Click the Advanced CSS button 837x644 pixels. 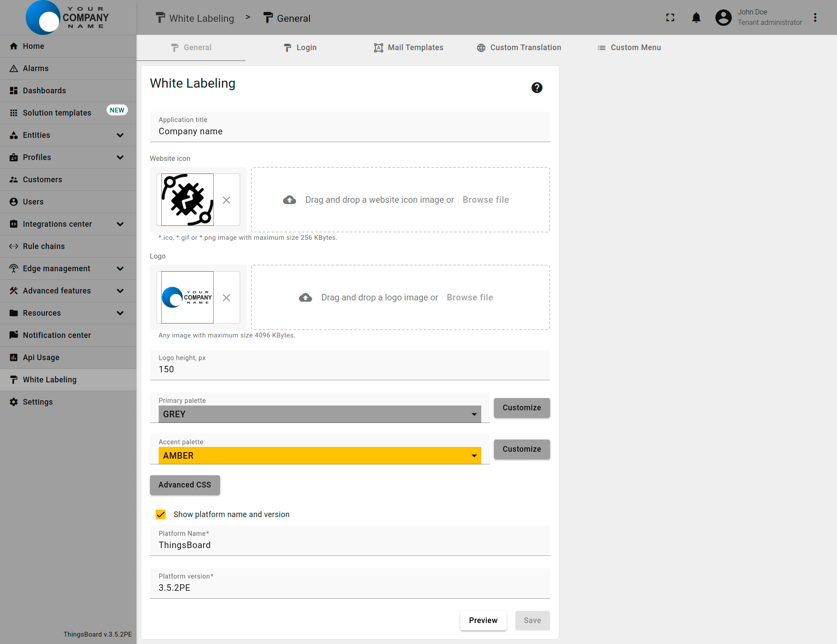(x=185, y=485)
